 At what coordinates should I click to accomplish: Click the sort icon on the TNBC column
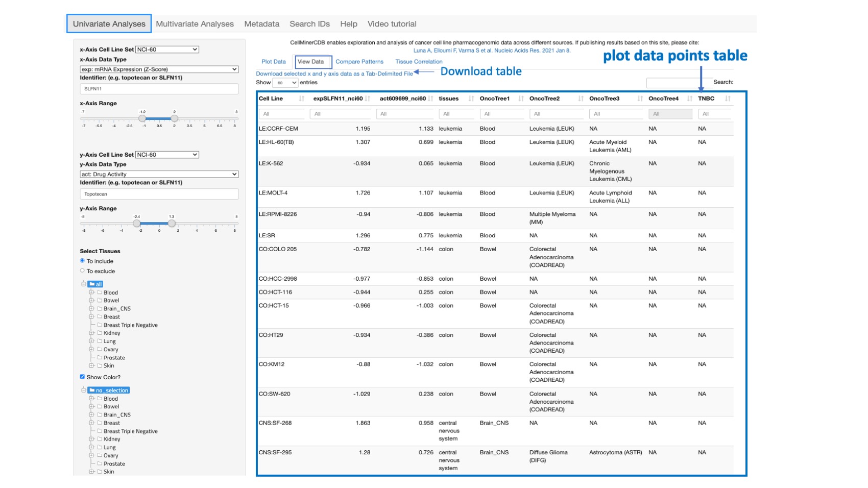(727, 99)
